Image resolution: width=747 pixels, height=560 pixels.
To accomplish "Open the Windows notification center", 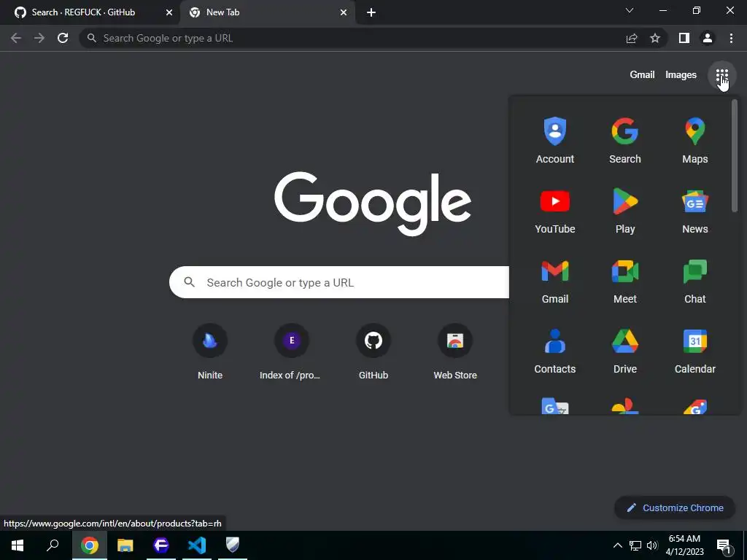I will tap(724, 545).
